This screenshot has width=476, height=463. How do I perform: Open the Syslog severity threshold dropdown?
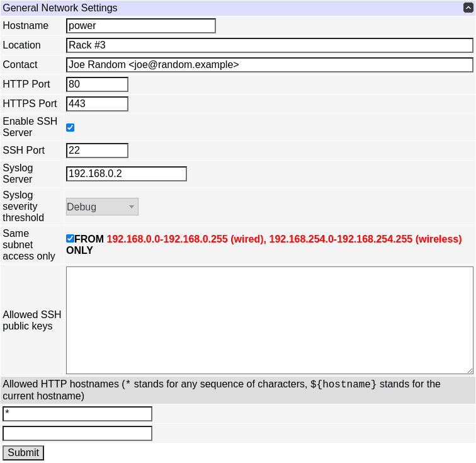coord(102,207)
